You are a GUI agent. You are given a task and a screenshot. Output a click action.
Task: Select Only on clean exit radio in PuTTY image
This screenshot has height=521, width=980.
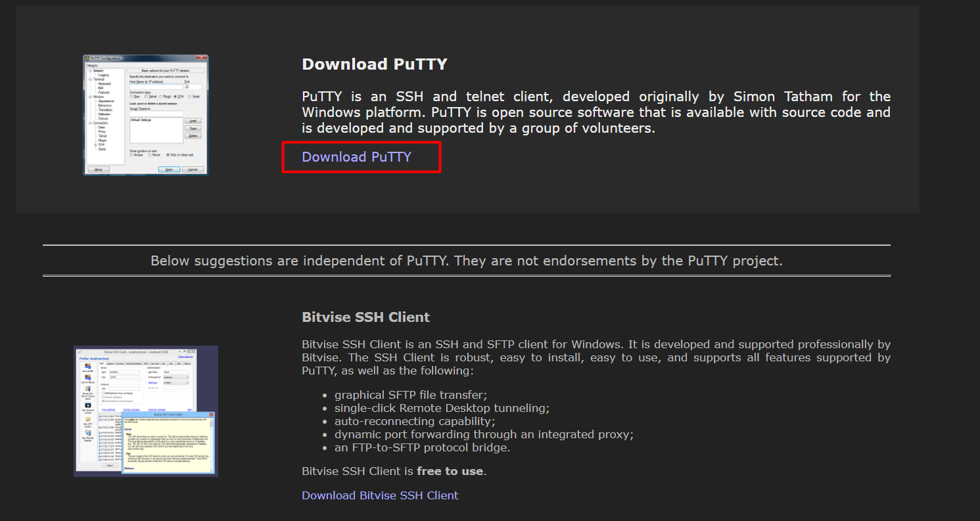pos(168,155)
